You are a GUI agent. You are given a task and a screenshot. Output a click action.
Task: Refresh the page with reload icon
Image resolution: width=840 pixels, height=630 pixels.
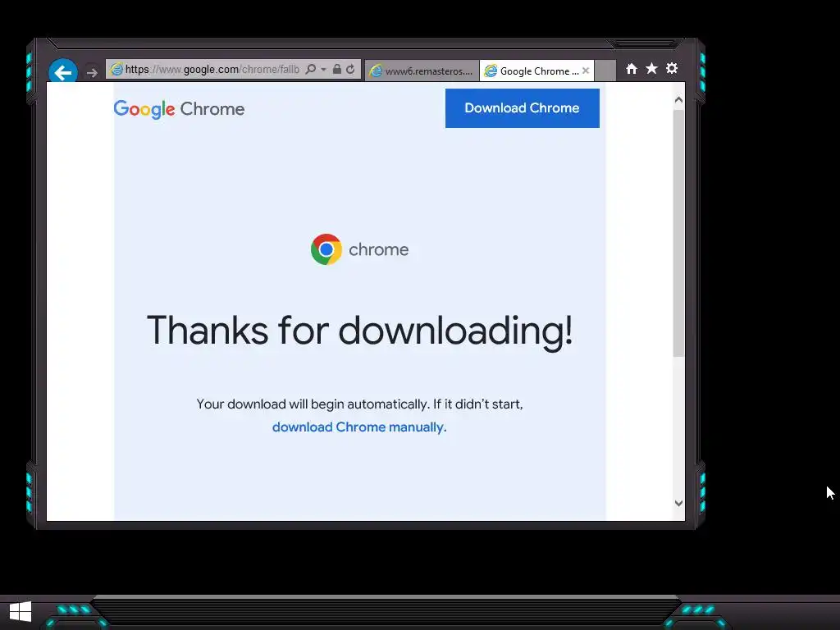[350, 69]
